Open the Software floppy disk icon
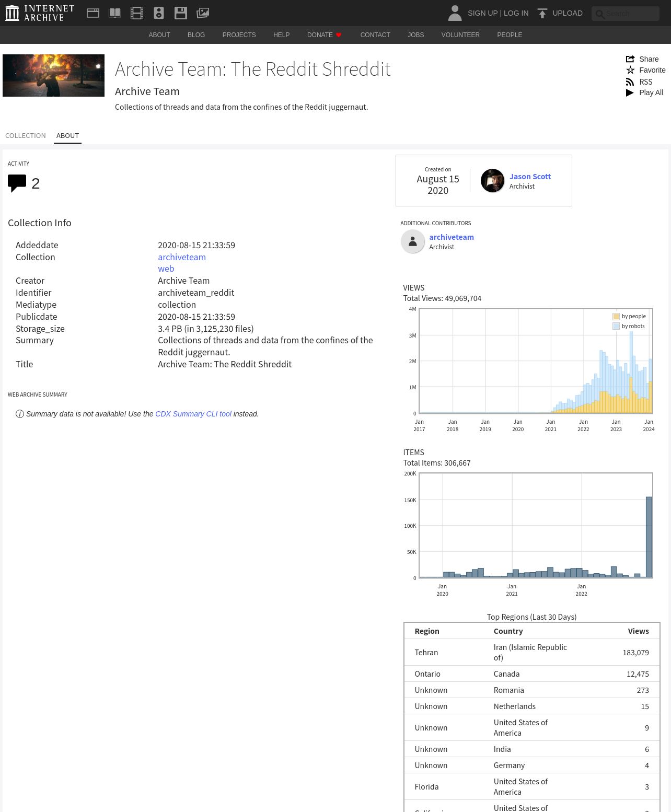671x812 pixels. click(x=181, y=13)
